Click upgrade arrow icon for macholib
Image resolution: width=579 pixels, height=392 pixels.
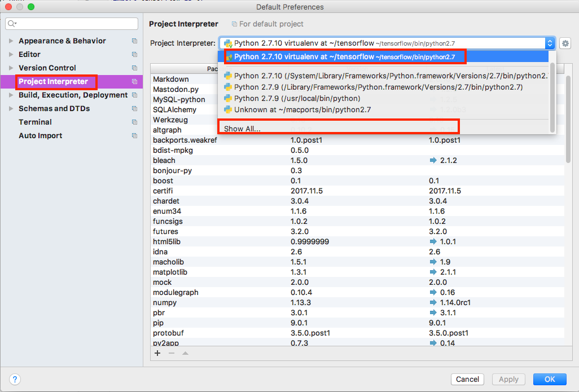tap(433, 262)
